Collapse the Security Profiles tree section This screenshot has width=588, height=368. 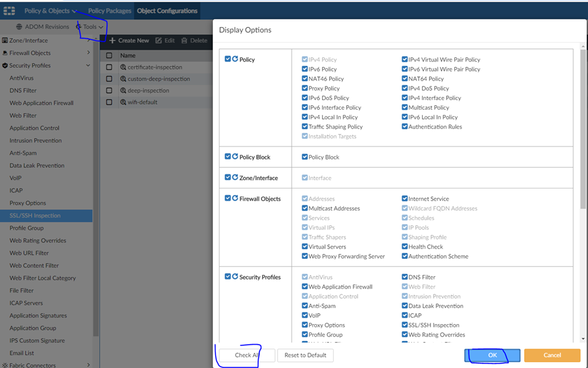click(88, 65)
